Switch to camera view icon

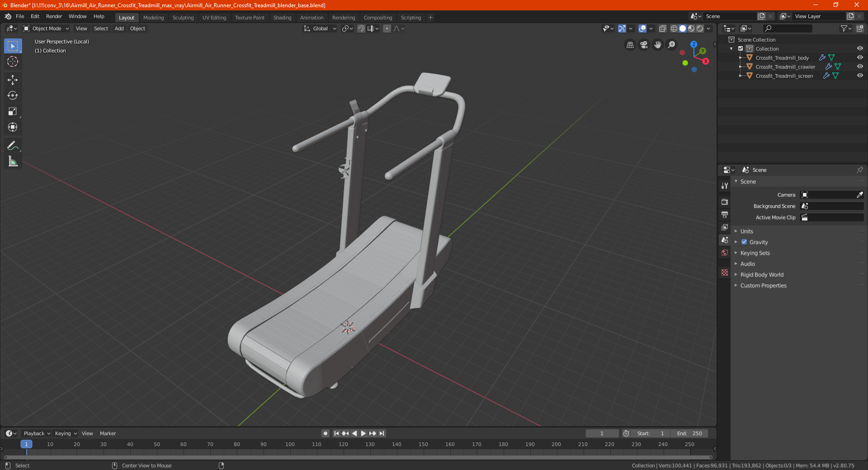coord(644,45)
